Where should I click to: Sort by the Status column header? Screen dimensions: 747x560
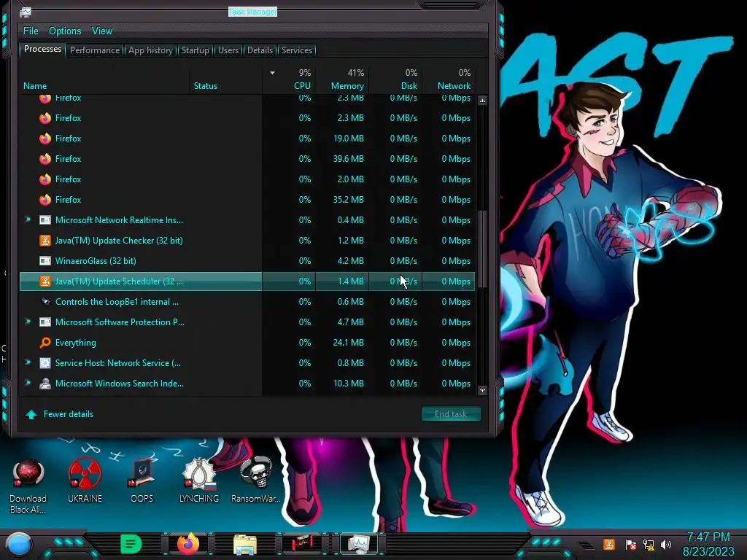(205, 86)
